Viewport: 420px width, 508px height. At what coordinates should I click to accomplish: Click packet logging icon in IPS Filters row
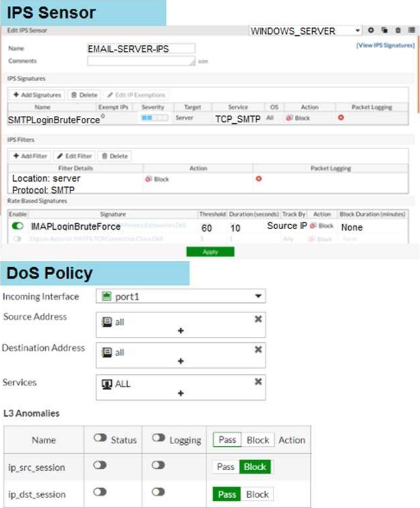(x=258, y=178)
